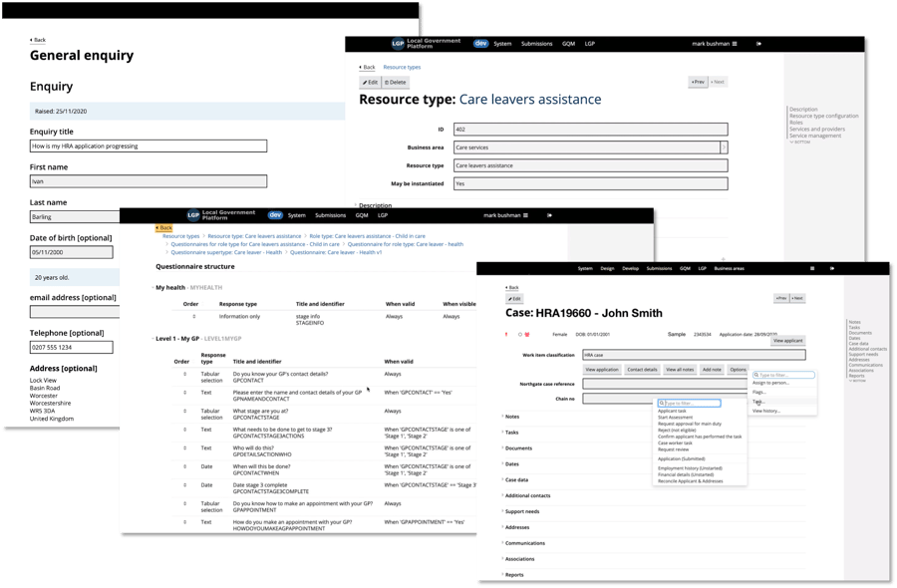Go Back in General enquiry window
The image size is (897, 588).
[38, 40]
